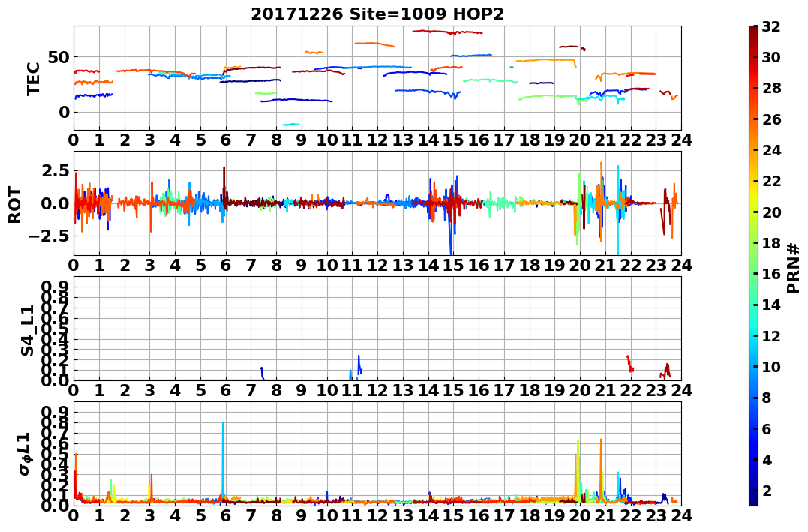
Task: Click the colorbar tick label '30'
Action: point(771,57)
